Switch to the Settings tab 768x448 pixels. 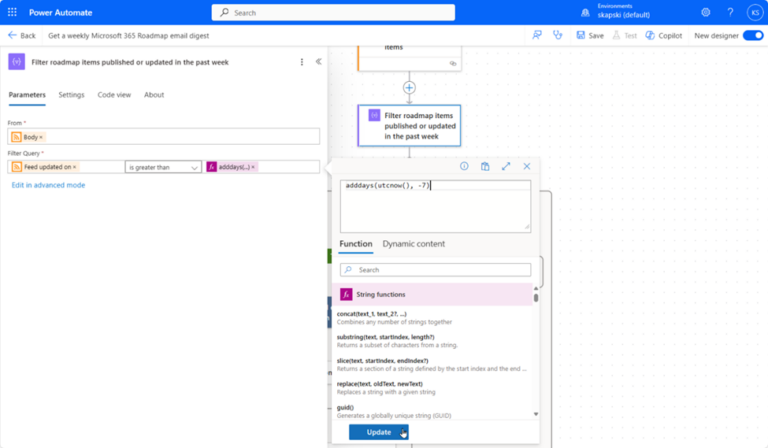point(72,95)
